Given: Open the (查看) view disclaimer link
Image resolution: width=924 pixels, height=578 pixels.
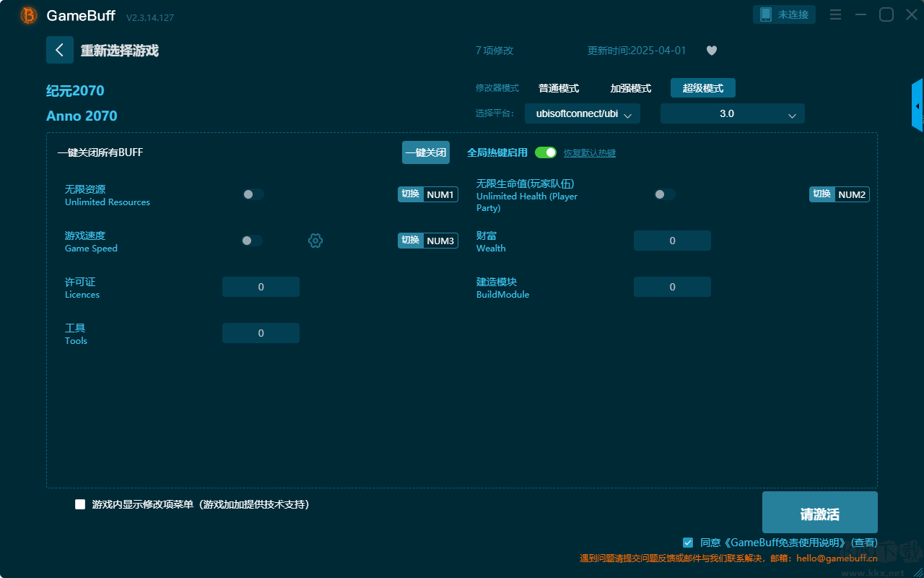Looking at the screenshot, I should [x=864, y=543].
